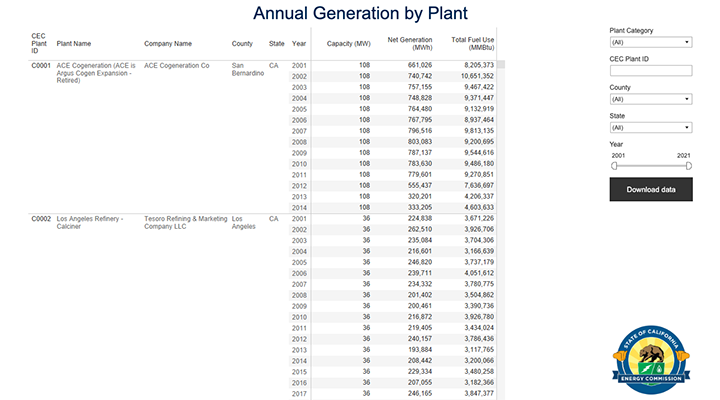Select plant ID C0001 cell
The width and height of the screenshot is (720, 400).
[x=41, y=66]
